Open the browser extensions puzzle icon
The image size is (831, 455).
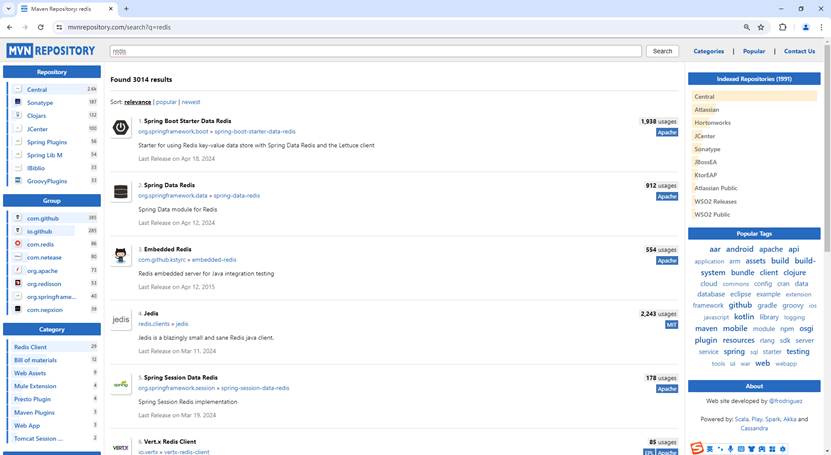[782, 27]
